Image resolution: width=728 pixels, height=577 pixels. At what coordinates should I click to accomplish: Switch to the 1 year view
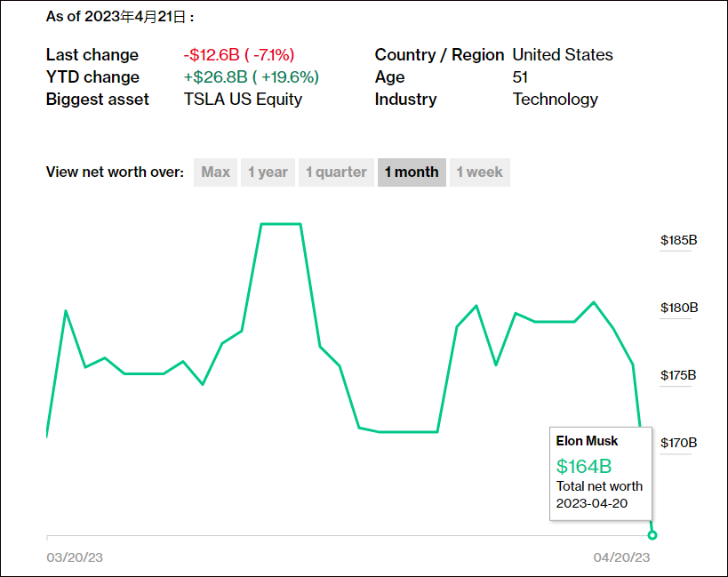pyautogui.click(x=268, y=172)
